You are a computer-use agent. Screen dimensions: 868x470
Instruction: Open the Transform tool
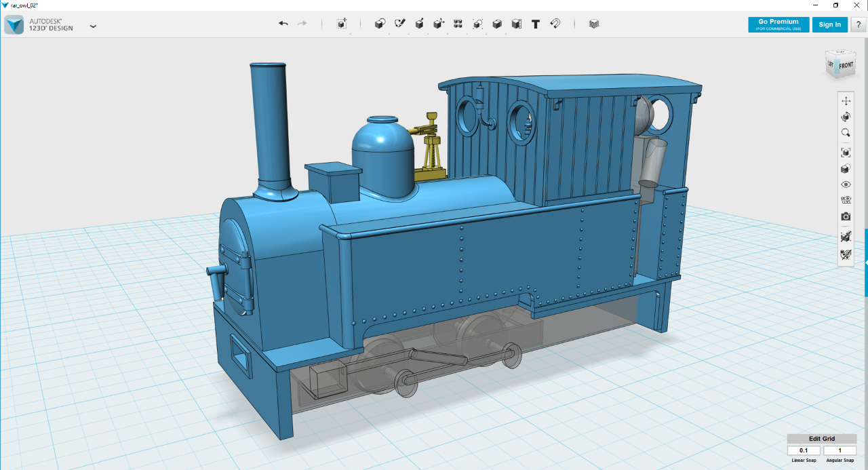(342, 24)
